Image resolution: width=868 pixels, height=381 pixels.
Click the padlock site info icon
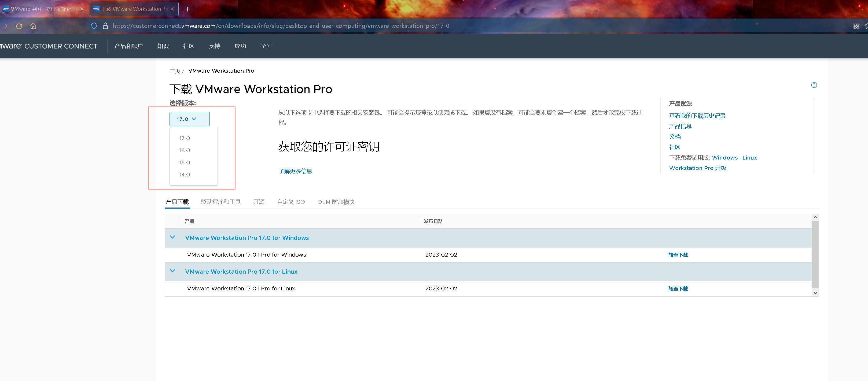coord(105,26)
